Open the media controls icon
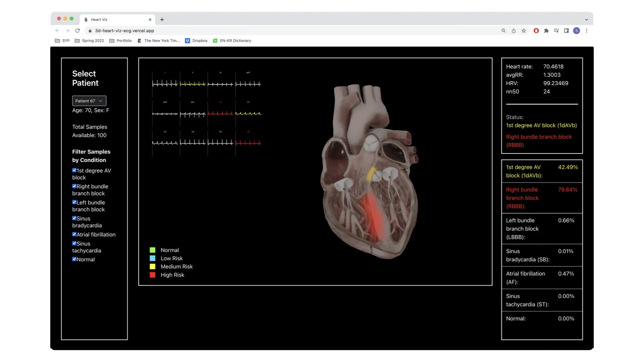 [556, 31]
